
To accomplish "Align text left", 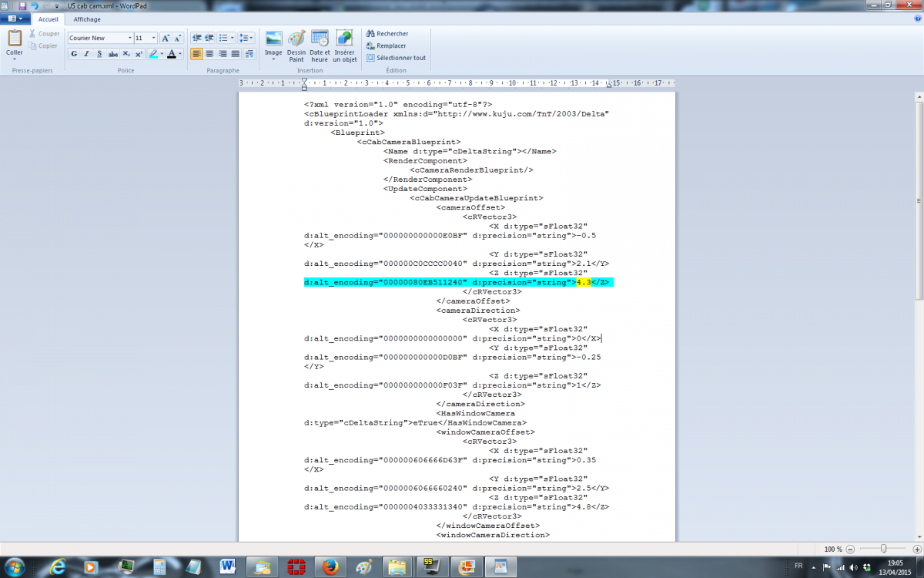I will click(x=196, y=54).
